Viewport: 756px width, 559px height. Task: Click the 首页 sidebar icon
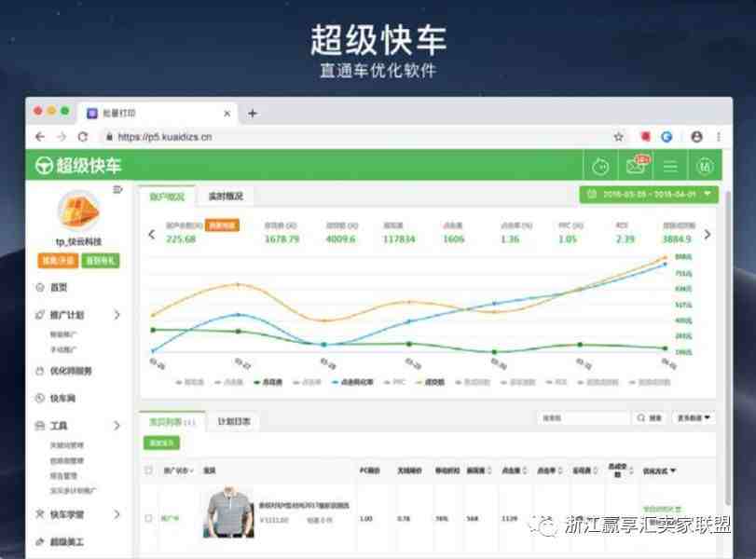[x=40, y=288]
